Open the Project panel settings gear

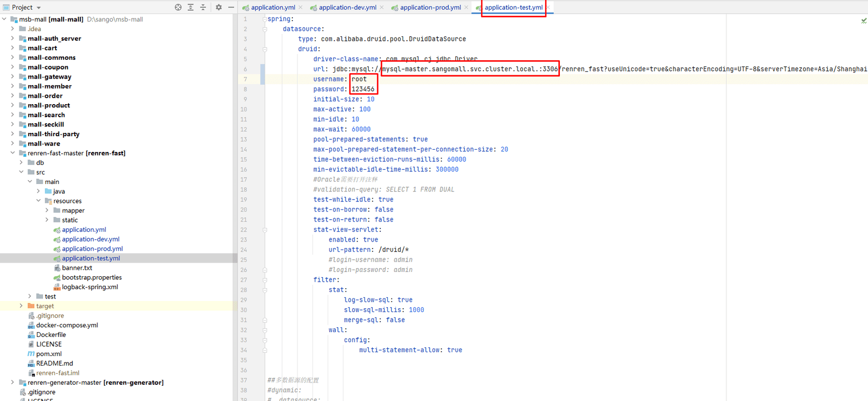[219, 8]
